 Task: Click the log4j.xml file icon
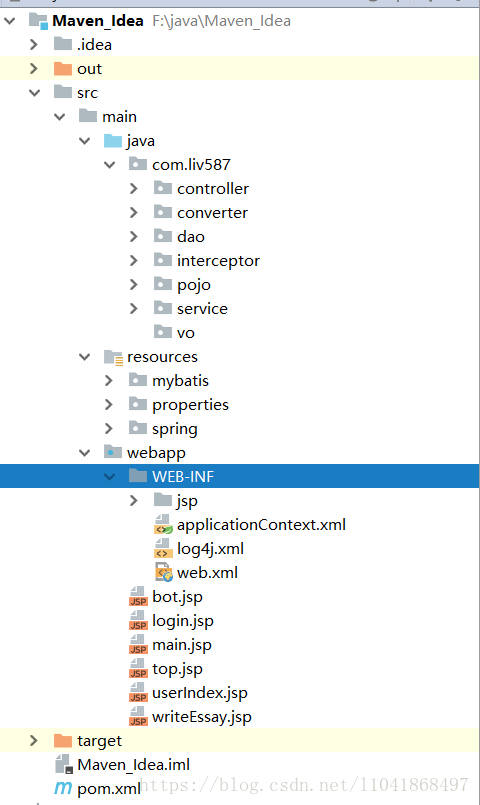[163, 549]
